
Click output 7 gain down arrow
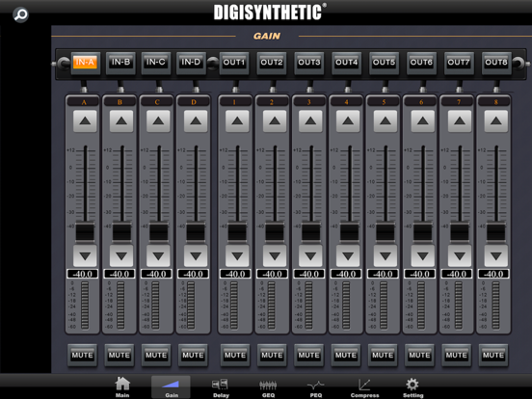pyautogui.click(x=460, y=255)
